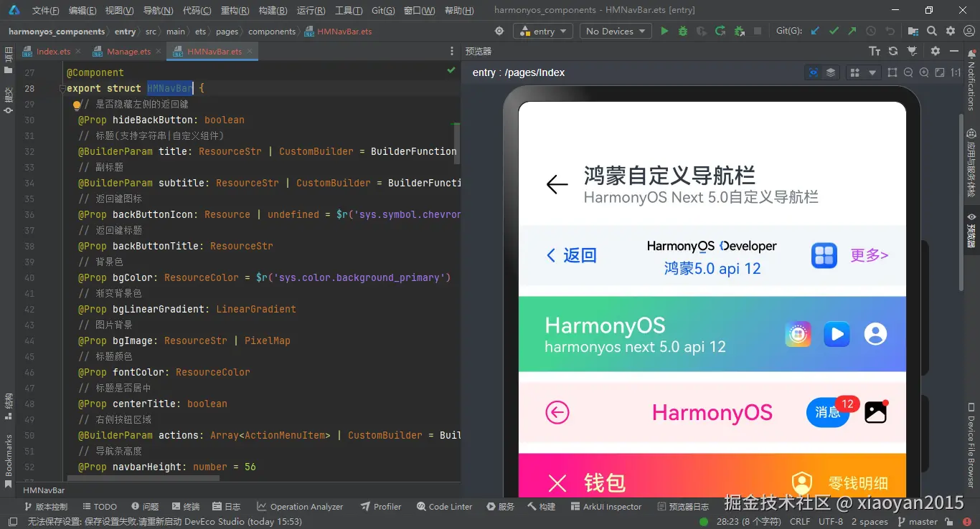Click the back arrow beside 鸿蒙自定义导航栏
Image resolution: width=980 pixels, height=529 pixels.
click(x=557, y=185)
